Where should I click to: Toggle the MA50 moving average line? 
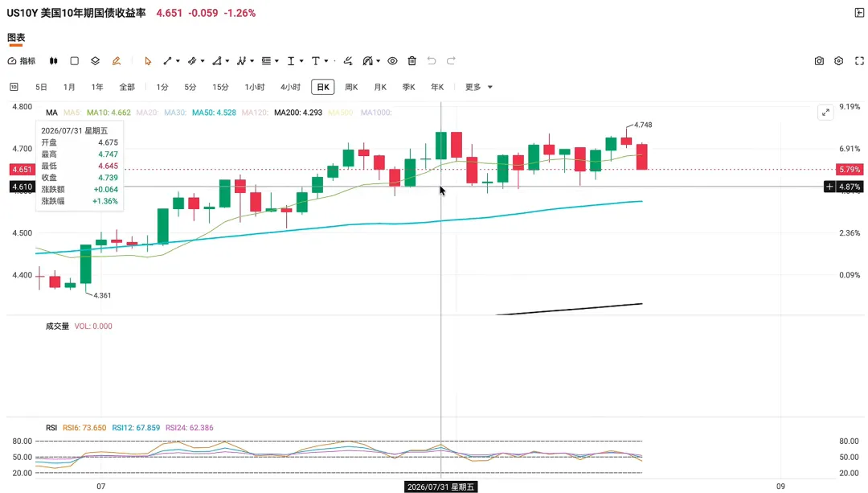click(214, 113)
